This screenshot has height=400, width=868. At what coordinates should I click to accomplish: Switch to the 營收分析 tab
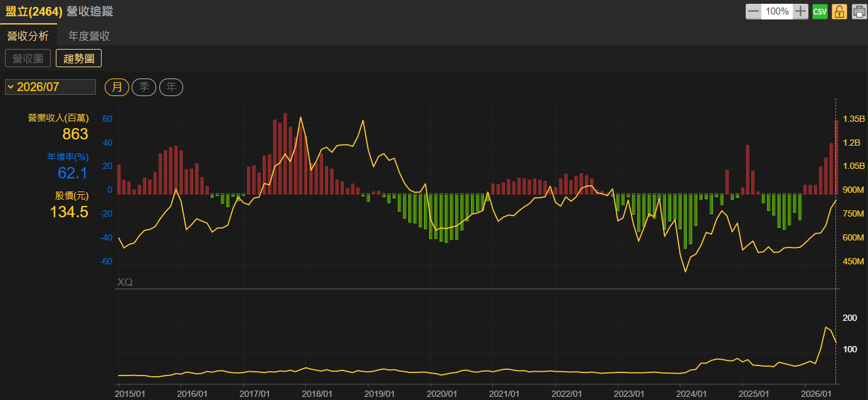(28, 36)
